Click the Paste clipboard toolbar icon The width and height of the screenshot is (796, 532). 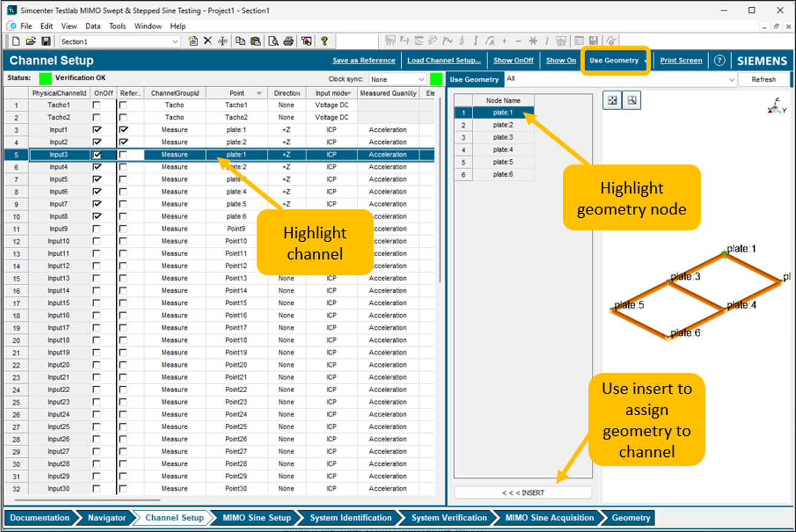[255, 41]
